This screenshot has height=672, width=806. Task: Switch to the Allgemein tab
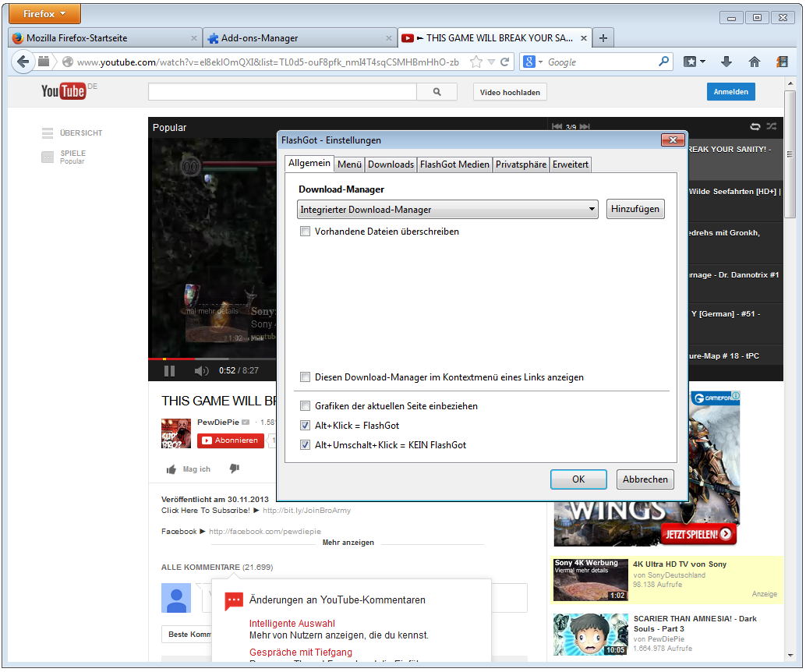(309, 163)
